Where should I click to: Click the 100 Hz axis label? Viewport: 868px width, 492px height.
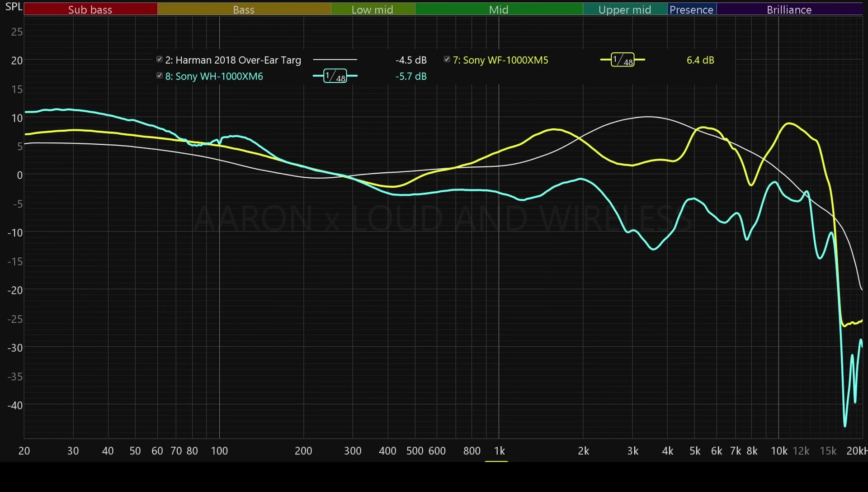[x=219, y=451]
